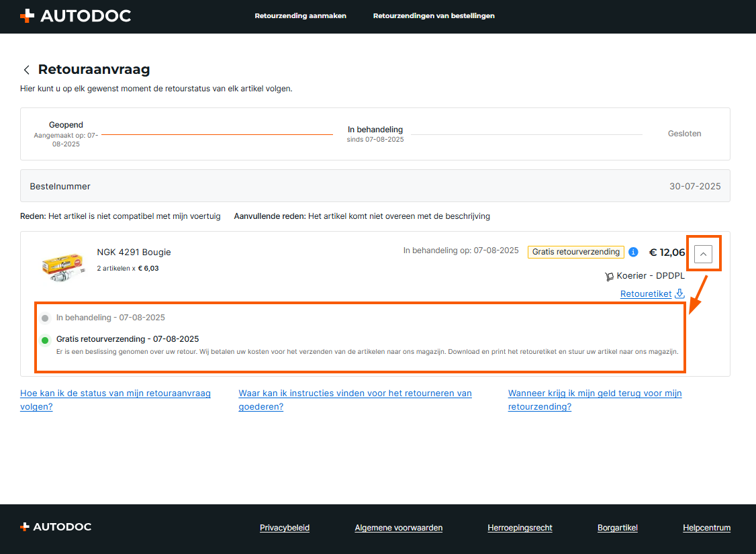This screenshot has width=756, height=554.
Task: Click the green status dot for Gratis retourverzending
Action: (45, 340)
